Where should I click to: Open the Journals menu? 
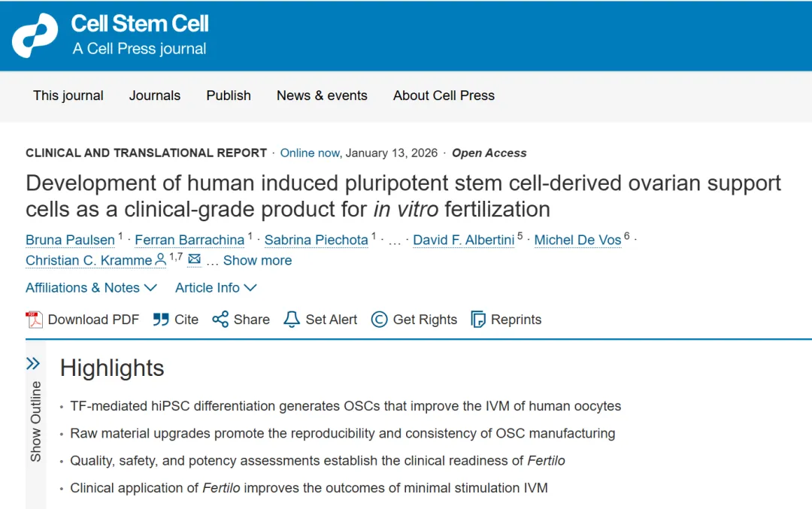click(155, 95)
